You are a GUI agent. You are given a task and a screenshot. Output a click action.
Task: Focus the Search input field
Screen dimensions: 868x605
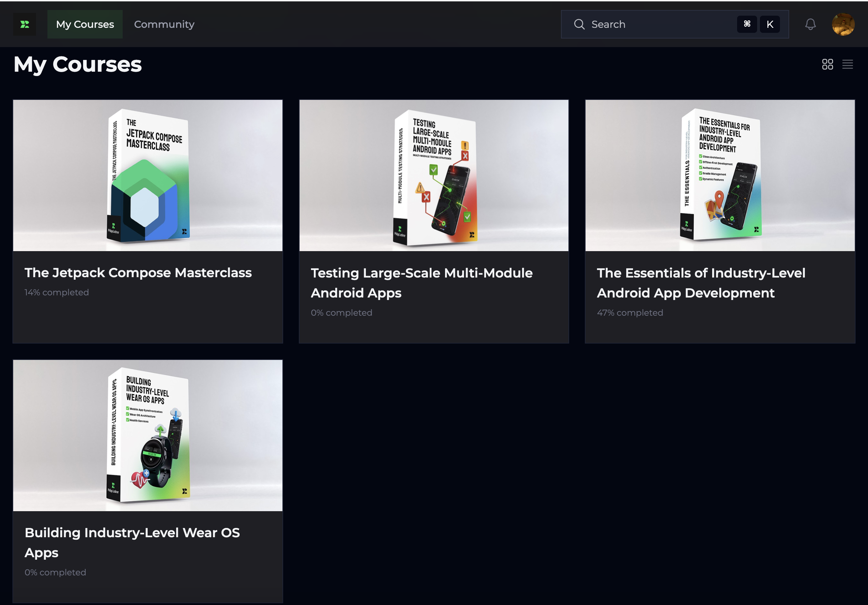[x=658, y=24]
